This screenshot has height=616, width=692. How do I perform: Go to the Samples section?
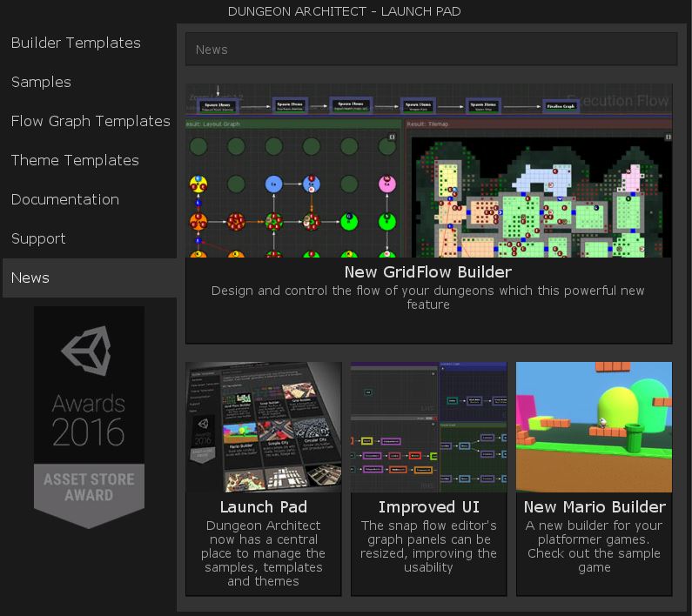tap(41, 82)
